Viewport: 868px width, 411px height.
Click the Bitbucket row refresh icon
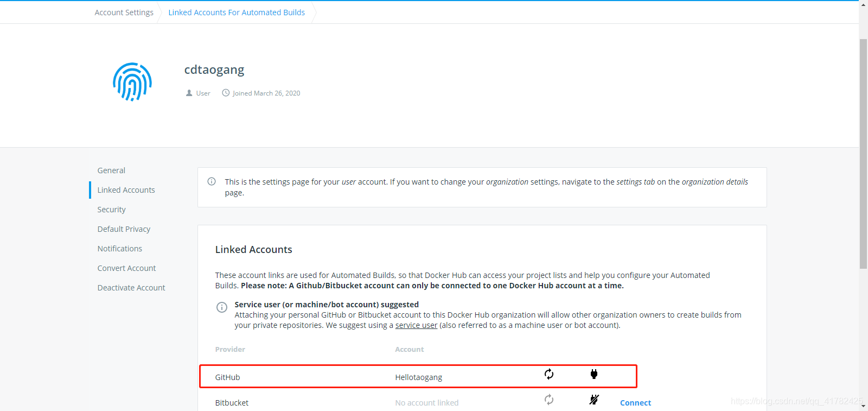549,400
